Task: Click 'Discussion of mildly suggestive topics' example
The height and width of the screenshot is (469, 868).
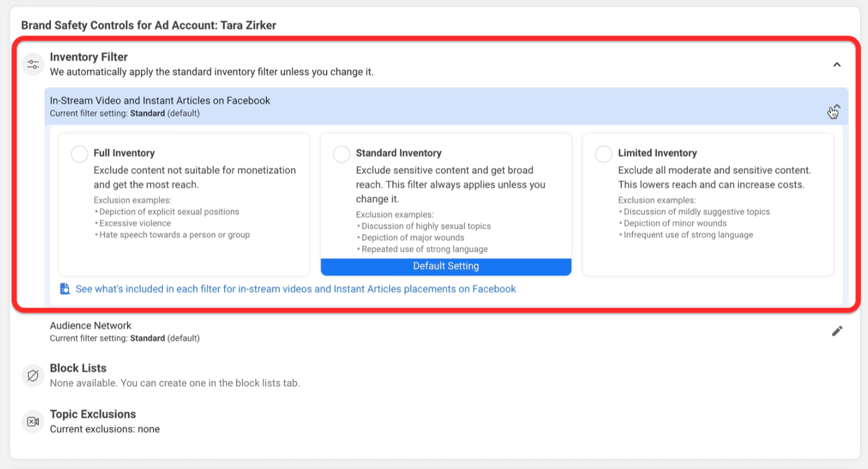Action: tap(697, 212)
